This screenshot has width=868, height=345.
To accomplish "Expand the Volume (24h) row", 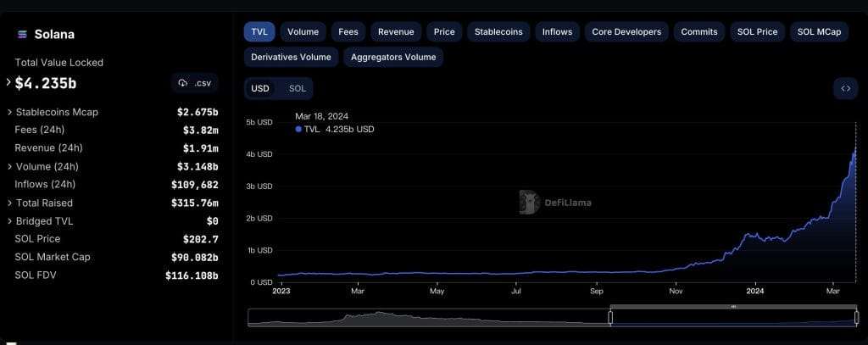I will click(10, 167).
